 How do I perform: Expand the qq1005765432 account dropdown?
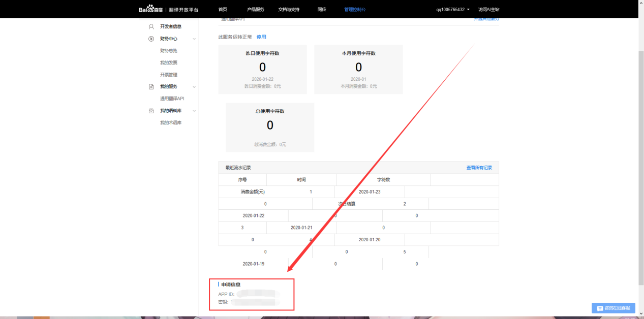pyautogui.click(x=453, y=10)
